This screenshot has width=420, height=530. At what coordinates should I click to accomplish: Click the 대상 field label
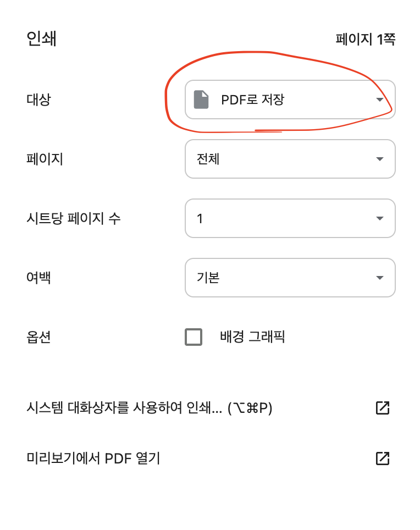(38, 100)
